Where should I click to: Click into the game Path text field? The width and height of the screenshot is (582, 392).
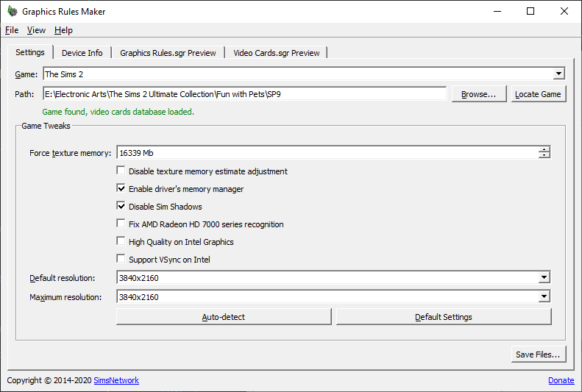tap(244, 94)
